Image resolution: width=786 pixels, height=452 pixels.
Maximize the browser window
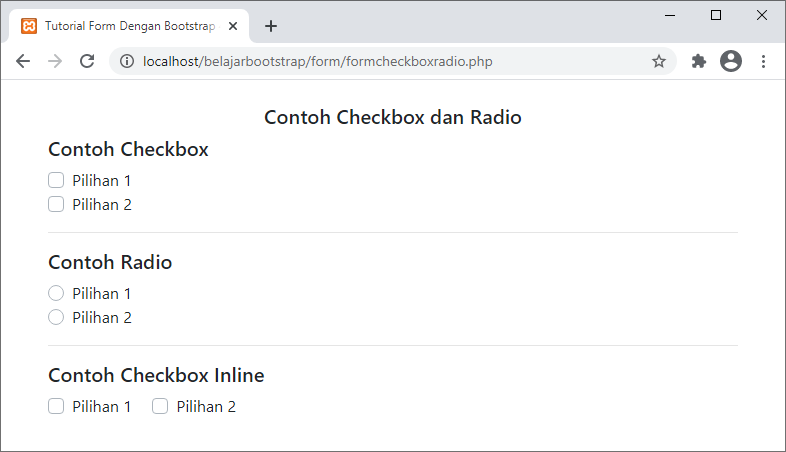pyautogui.click(x=716, y=15)
